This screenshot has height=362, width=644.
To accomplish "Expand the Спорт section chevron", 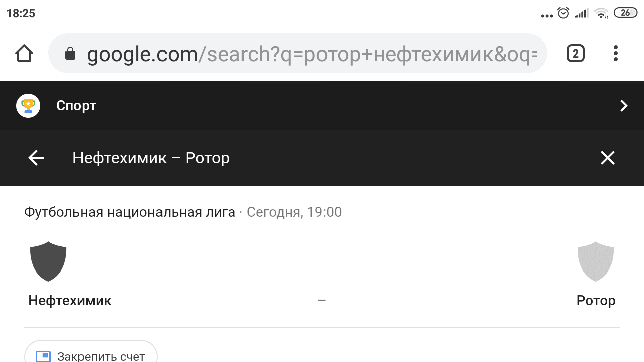I will tap(624, 106).
